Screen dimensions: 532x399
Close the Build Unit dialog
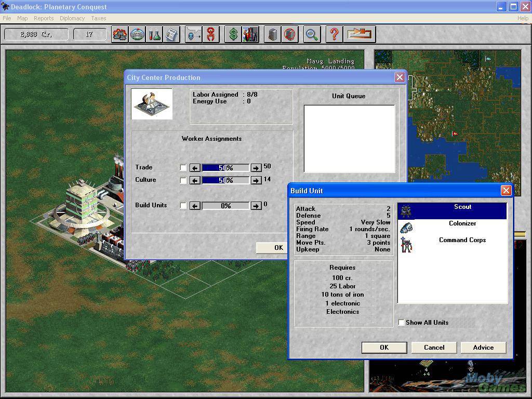point(506,190)
